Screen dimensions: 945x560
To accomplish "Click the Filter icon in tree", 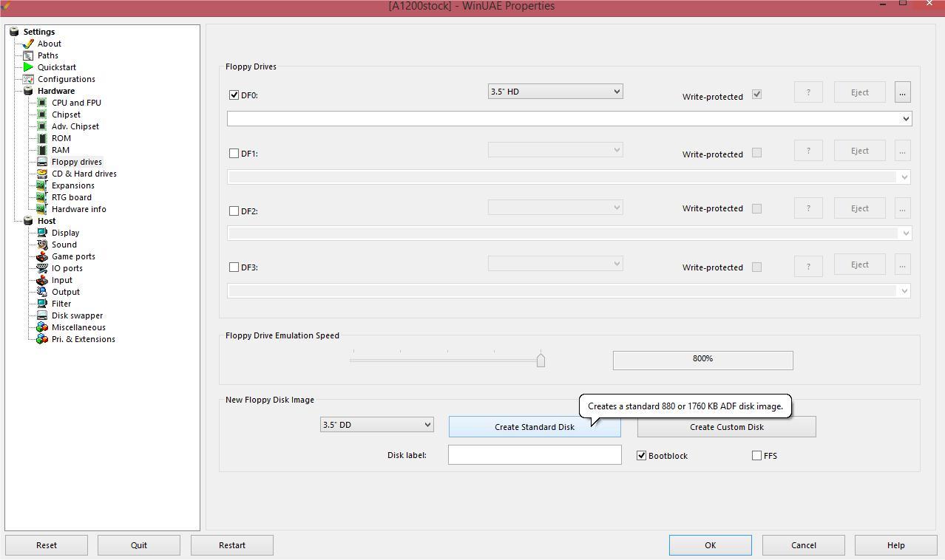I will click(x=42, y=304).
